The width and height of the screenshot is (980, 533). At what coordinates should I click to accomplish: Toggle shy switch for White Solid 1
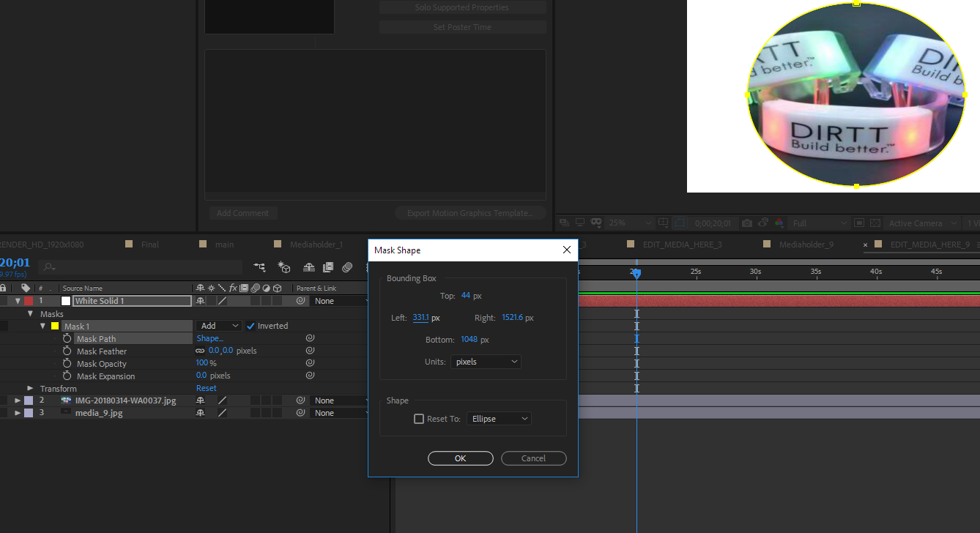click(x=200, y=301)
